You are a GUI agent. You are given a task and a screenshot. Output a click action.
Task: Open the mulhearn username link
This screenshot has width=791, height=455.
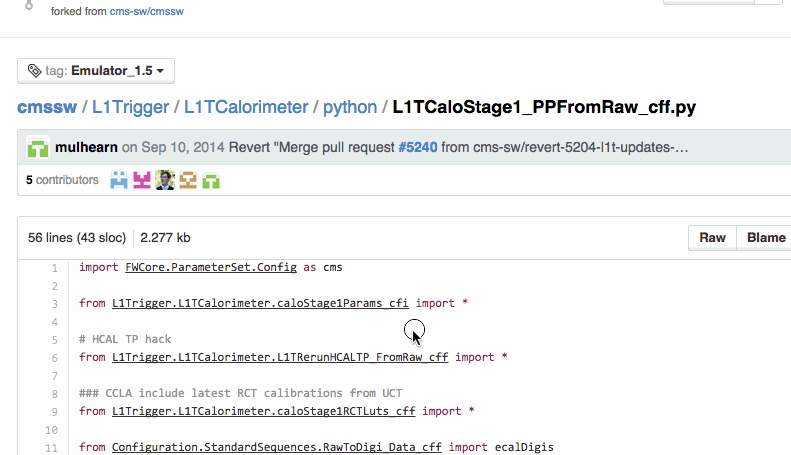(87, 147)
